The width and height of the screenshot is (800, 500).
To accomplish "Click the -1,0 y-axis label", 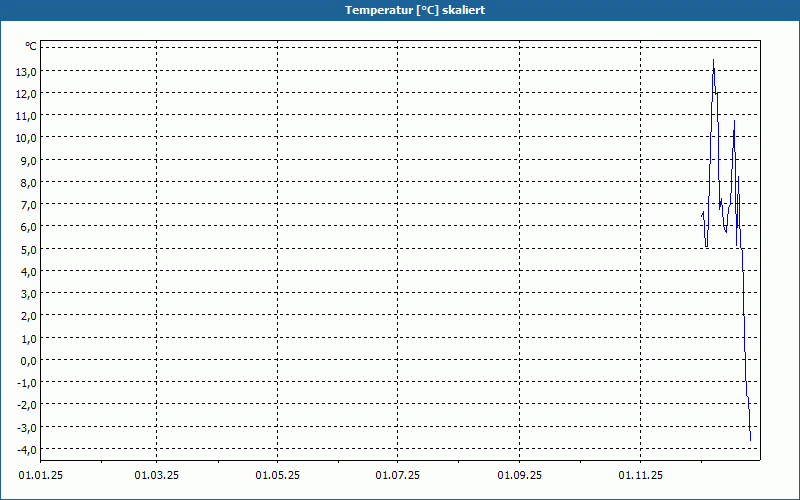I will click(27, 382).
